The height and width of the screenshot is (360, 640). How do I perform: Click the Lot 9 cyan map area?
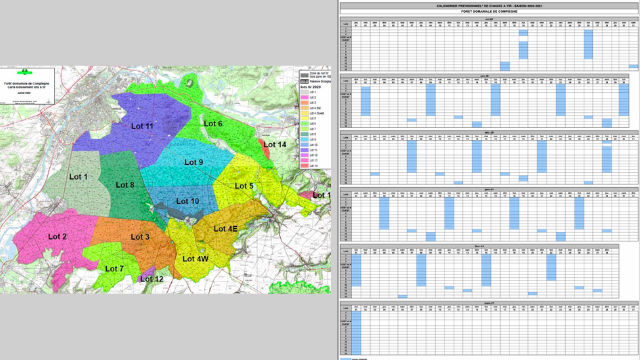coord(193,162)
